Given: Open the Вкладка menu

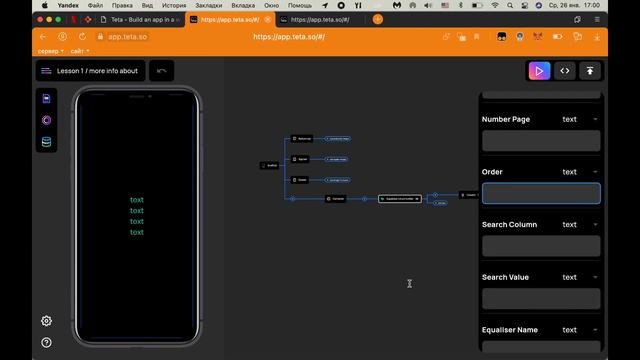Looking at the screenshot, I should coord(243,5).
